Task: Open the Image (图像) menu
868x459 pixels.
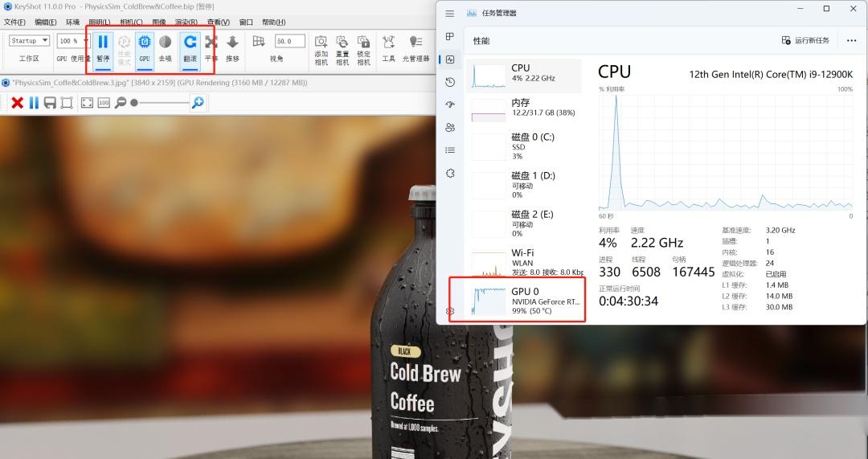Action: tap(159, 23)
